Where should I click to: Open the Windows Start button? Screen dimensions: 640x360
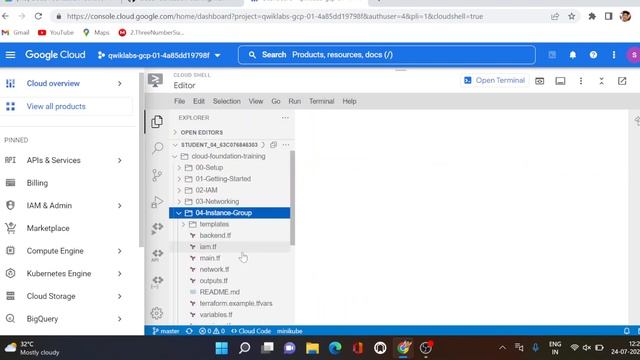(222, 348)
